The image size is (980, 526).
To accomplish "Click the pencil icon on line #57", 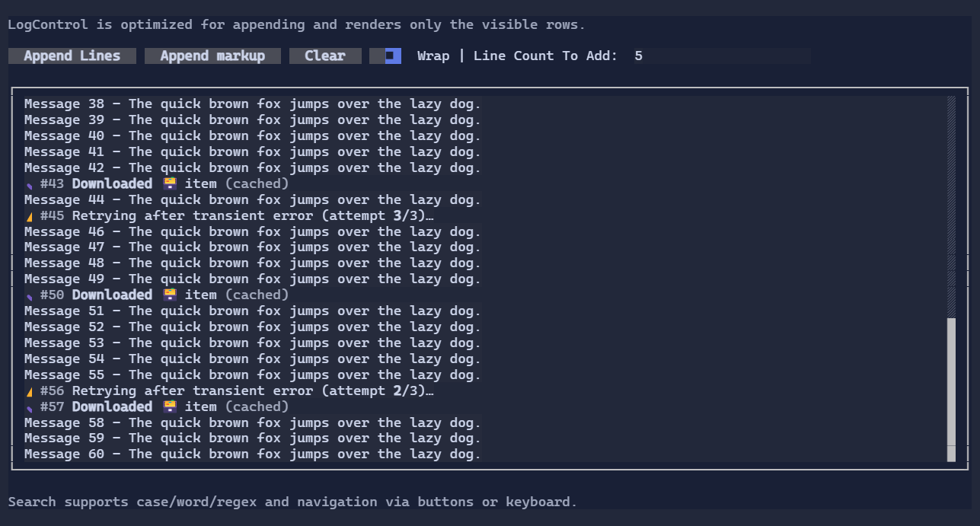I will 29,407.
